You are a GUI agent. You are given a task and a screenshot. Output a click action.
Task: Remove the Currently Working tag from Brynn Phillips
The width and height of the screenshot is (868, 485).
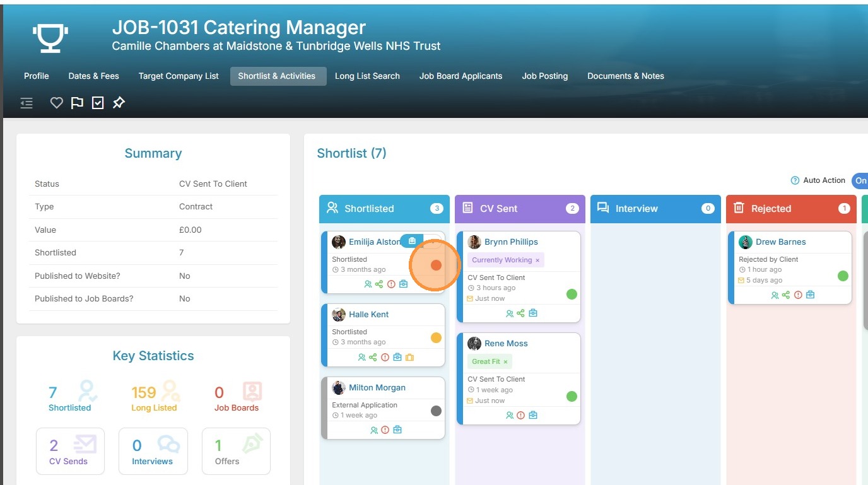tap(537, 260)
